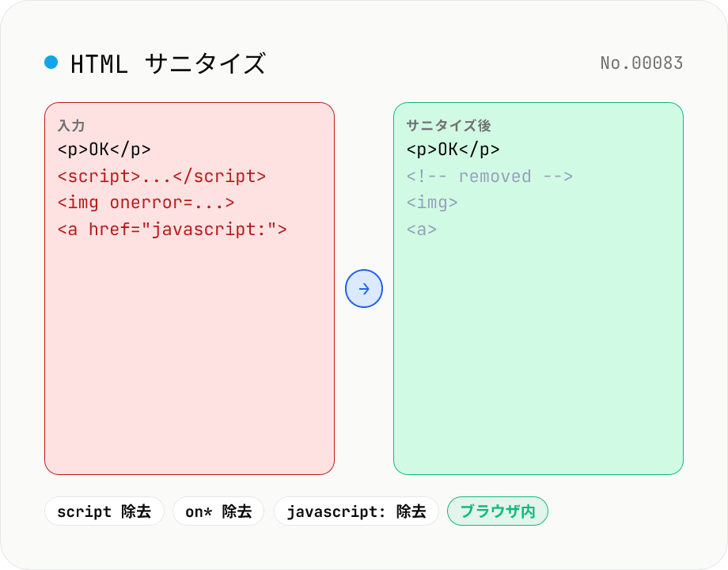Click the 'No.00083' label
The height and width of the screenshot is (570, 728).
pos(642,63)
